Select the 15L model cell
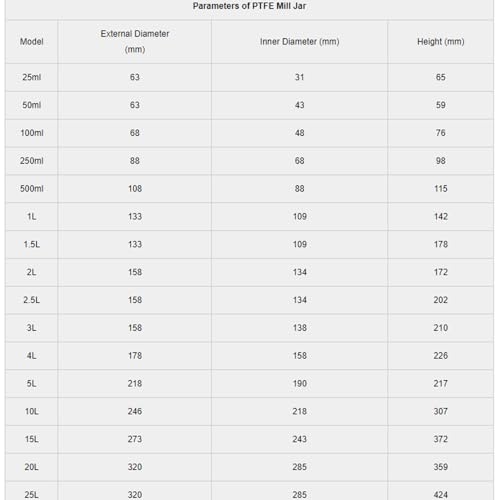 point(32,439)
